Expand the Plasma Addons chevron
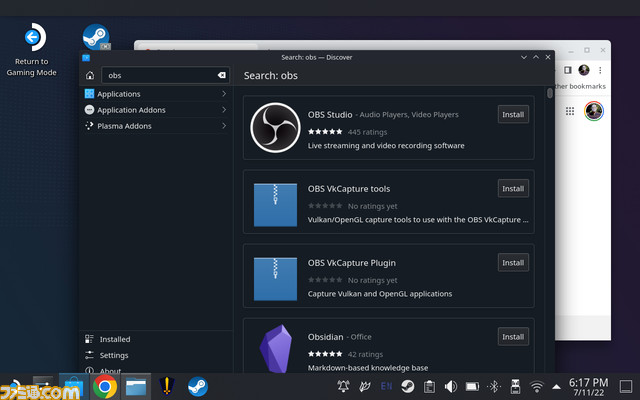Viewport: 640px width, 400px height. (224, 126)
